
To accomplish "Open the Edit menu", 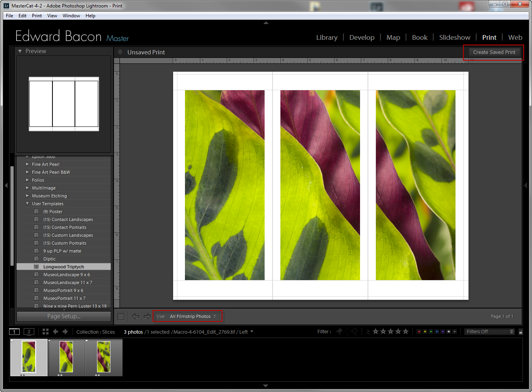I will point(22,16).
